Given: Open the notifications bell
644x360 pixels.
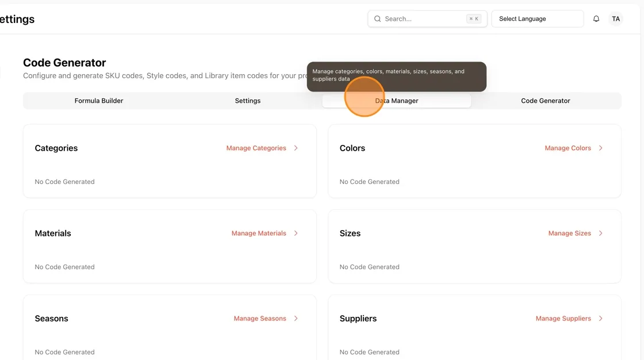Looking at the screenshot, I should pyautogui.click(x=596, y=19).
